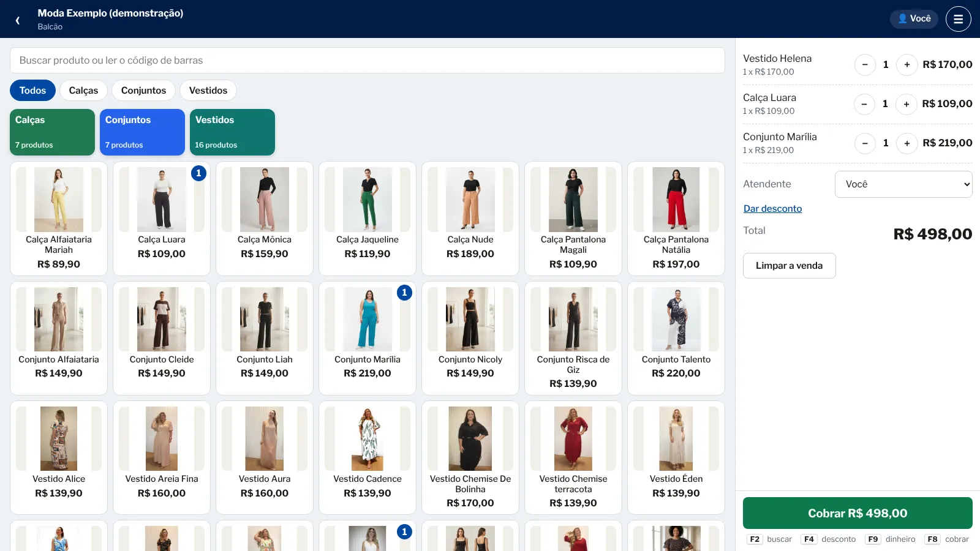
Task: Add Vestido Alice product card
Action: (x=59, y=457)
